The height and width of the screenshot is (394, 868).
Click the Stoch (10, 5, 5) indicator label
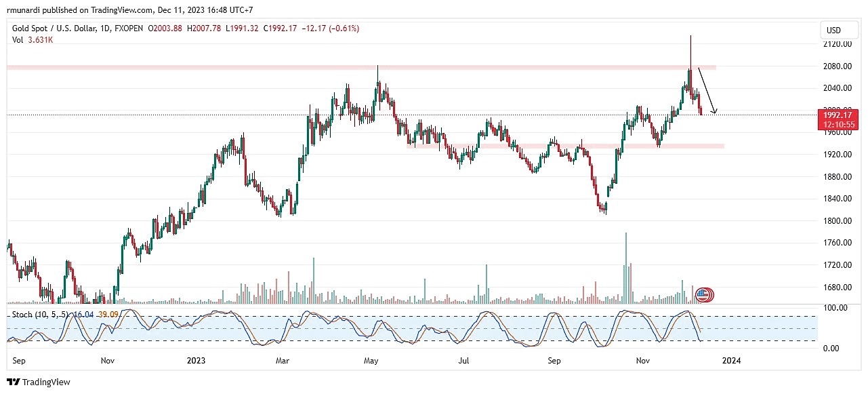tap(41, 315)
